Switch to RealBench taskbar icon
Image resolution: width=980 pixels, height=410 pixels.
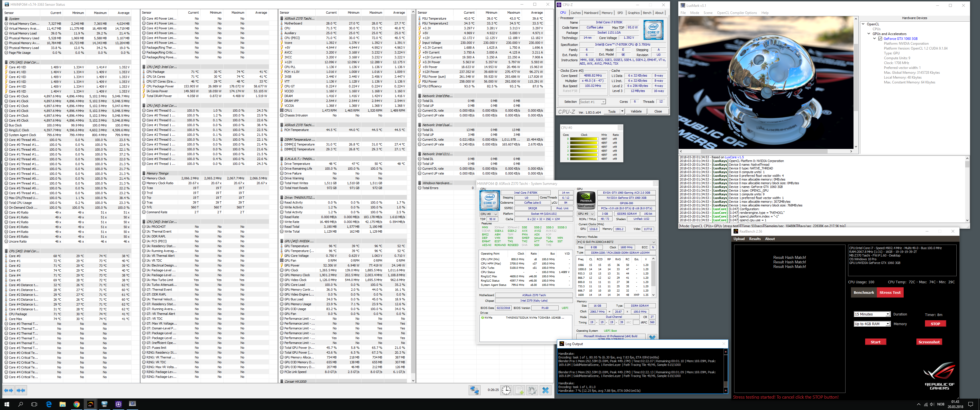[x=91, y=404]
